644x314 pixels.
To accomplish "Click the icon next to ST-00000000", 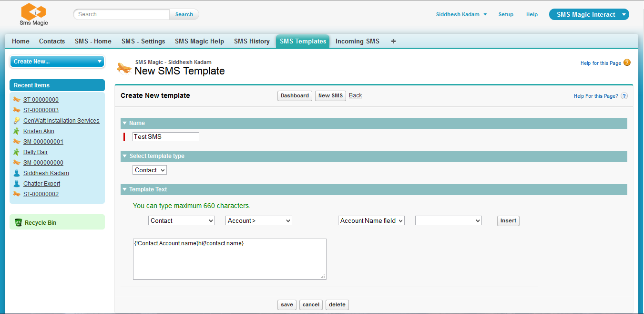I will (17, 100).
